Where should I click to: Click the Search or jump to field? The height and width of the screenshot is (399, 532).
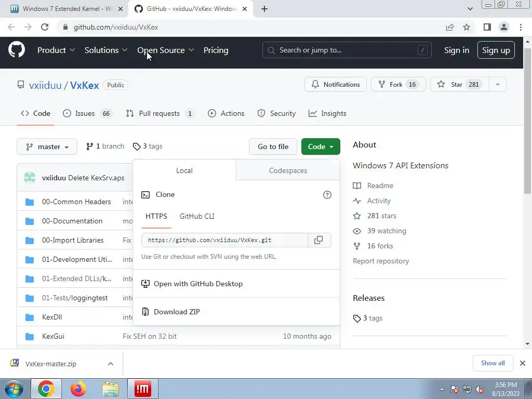point(347,50)
